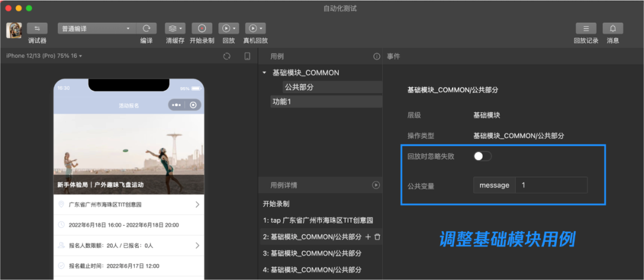The image size is (644, 280).
Task: Click the settings sliders icon above 调试器
Action: (x=38, y=29)
